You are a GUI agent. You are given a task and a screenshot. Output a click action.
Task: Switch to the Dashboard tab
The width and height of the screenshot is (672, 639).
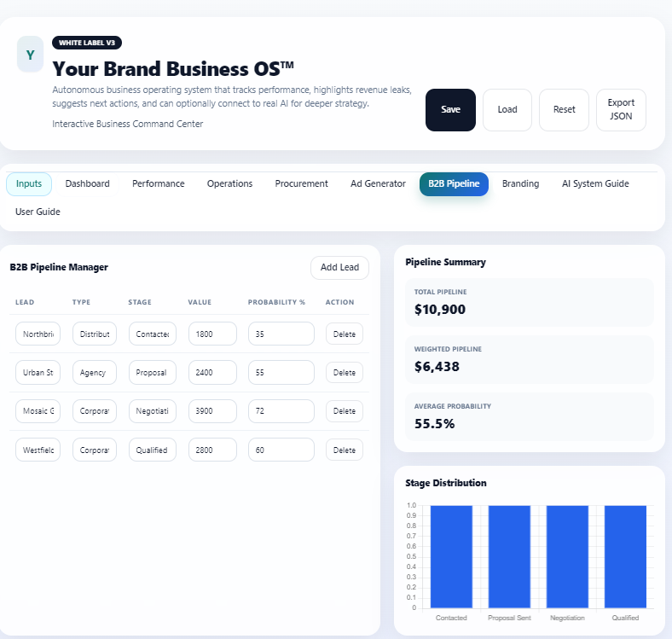[88, 184]
